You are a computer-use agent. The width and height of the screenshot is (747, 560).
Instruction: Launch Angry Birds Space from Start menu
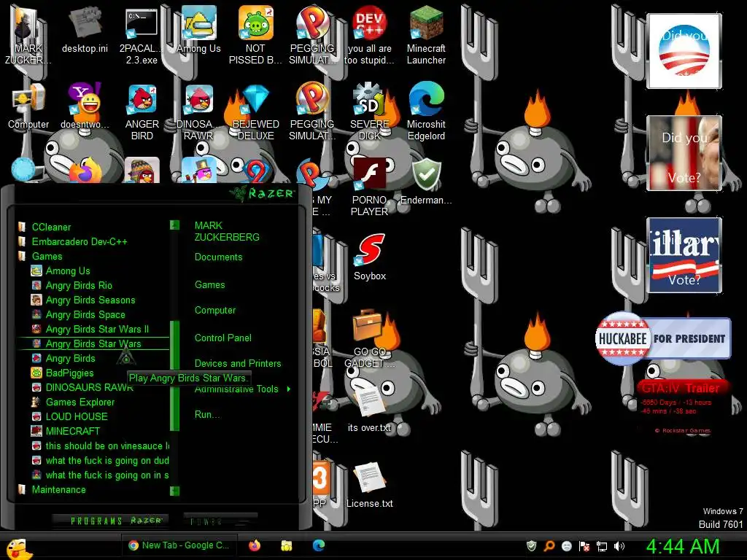point(85,315)
